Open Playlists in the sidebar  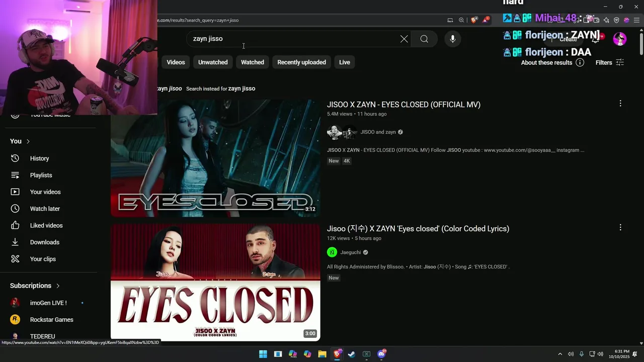point(41,175)
